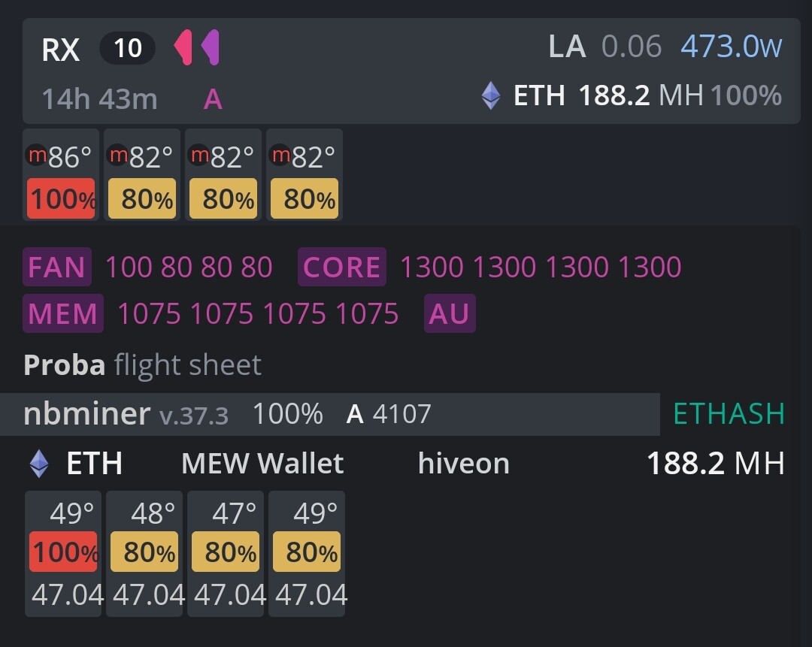Click the nbminer miner name
The height and width of the screenshot is (647, 812).
point(86,414)
